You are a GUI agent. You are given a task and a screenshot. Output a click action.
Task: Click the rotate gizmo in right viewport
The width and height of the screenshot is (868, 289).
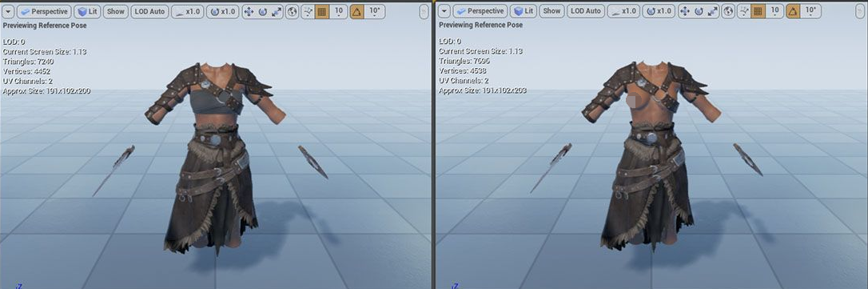pos(698,11)
